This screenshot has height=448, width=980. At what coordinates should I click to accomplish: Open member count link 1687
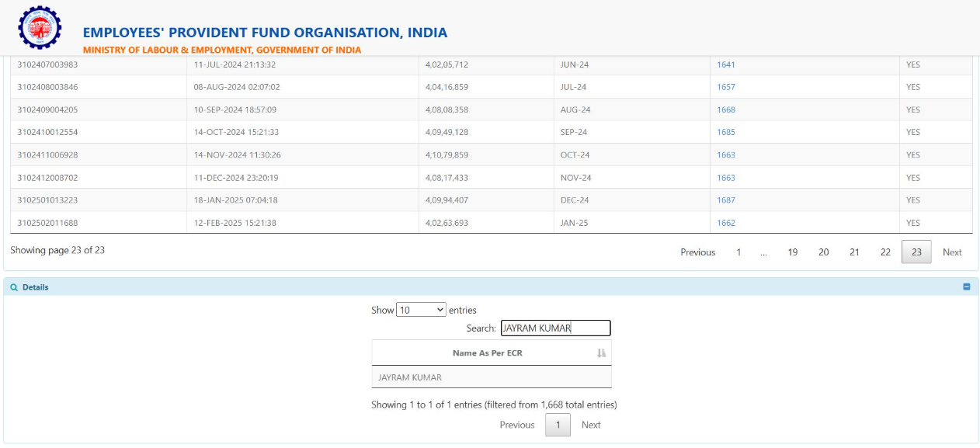[x=725, y=200]
